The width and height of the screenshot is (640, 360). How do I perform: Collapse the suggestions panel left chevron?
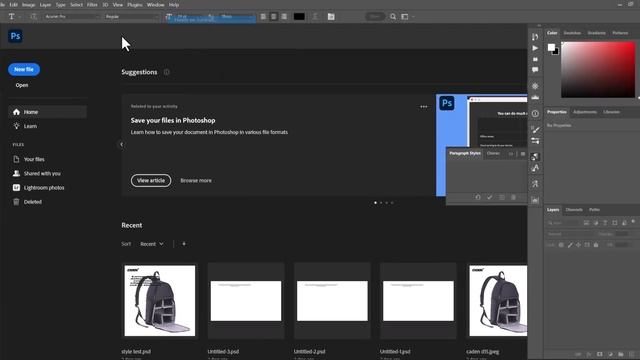121,144
